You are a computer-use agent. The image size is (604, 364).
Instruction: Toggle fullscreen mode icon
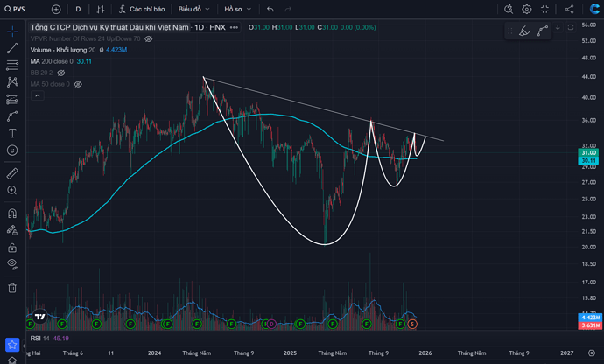544,9
